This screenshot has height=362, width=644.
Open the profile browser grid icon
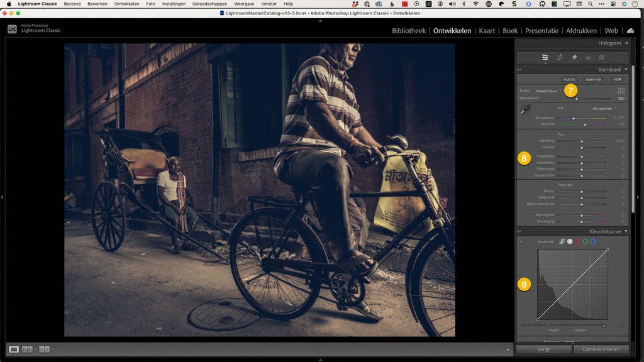pos(621,90)
